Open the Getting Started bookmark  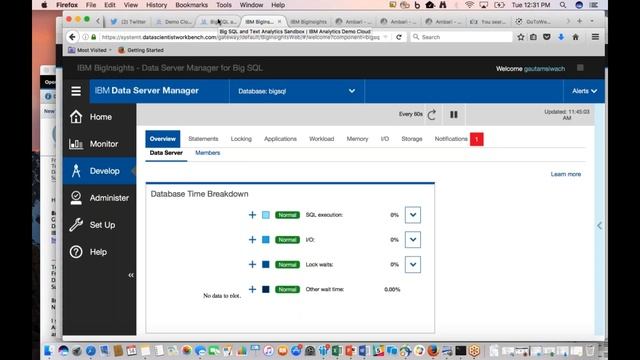(141, 50)
